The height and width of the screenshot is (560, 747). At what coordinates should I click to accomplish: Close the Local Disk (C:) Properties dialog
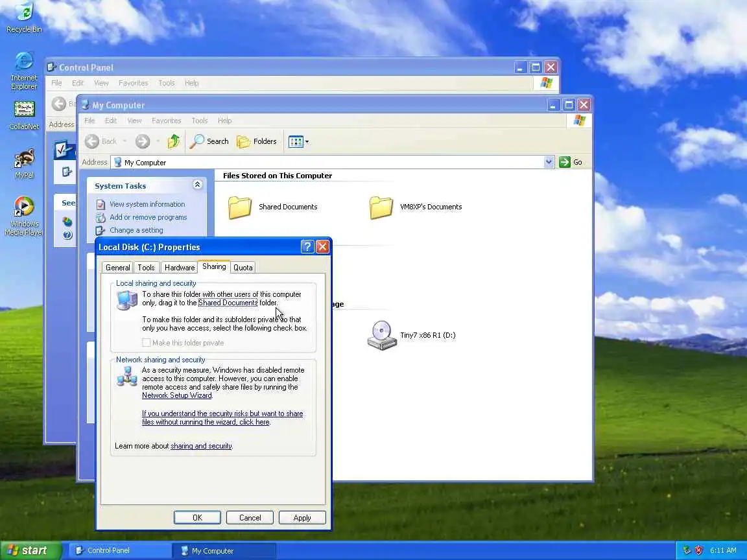322,247
